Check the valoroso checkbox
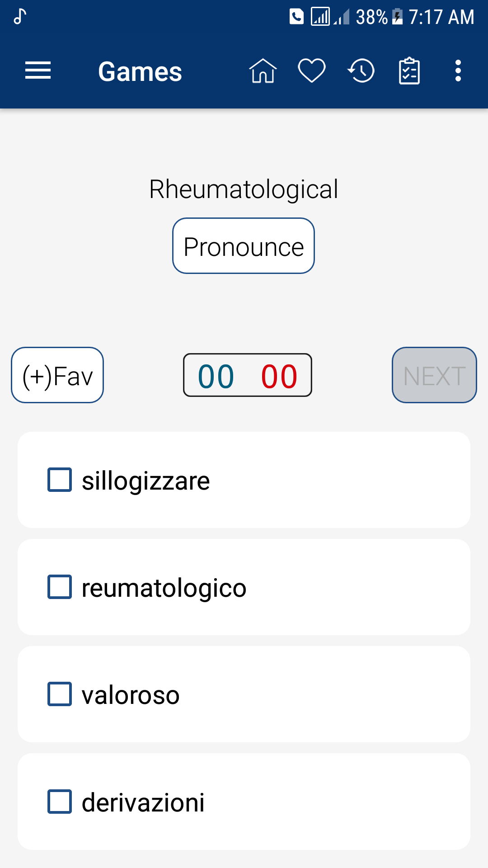This screenshot has height=868, width=488. [x=60, y=694]
